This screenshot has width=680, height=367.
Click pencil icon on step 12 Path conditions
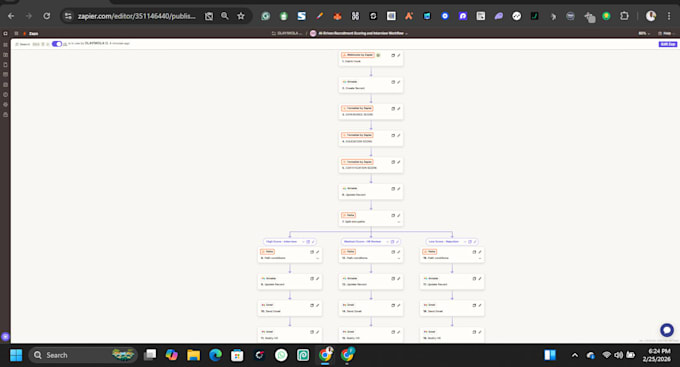pyautogui.click(x=399, y=252)
